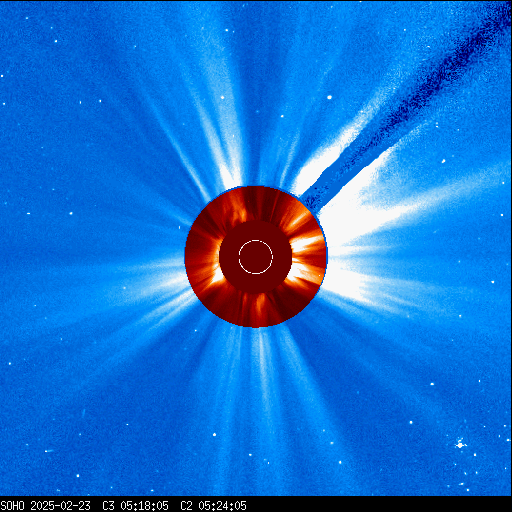The height and width of the screenshot is (512, 512).
Task: Click the white circle outlining the Sun's disk
Action: click(x=256, y=257)
